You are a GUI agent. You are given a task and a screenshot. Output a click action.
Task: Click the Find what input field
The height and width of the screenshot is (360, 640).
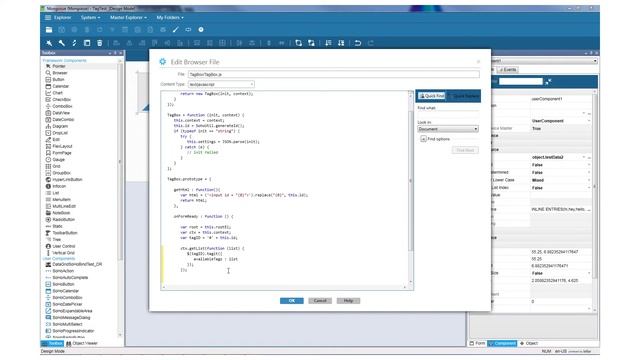point(448,115)
